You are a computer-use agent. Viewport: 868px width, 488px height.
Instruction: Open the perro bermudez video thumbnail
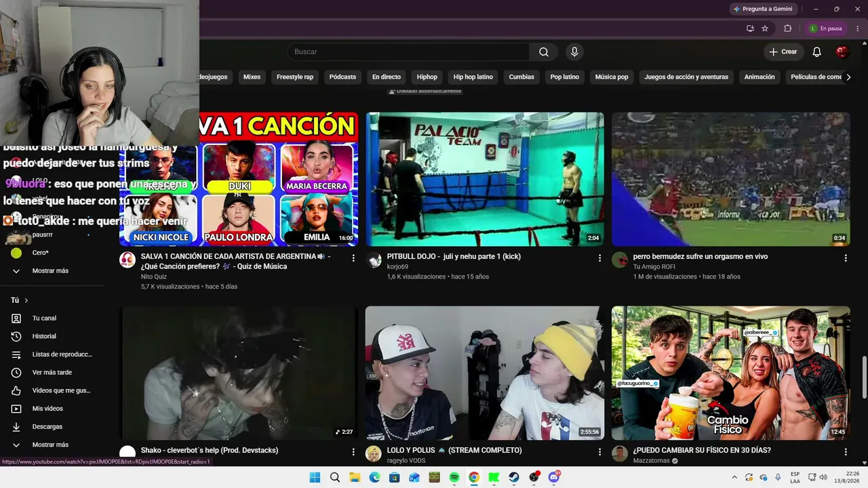[731, 180]
